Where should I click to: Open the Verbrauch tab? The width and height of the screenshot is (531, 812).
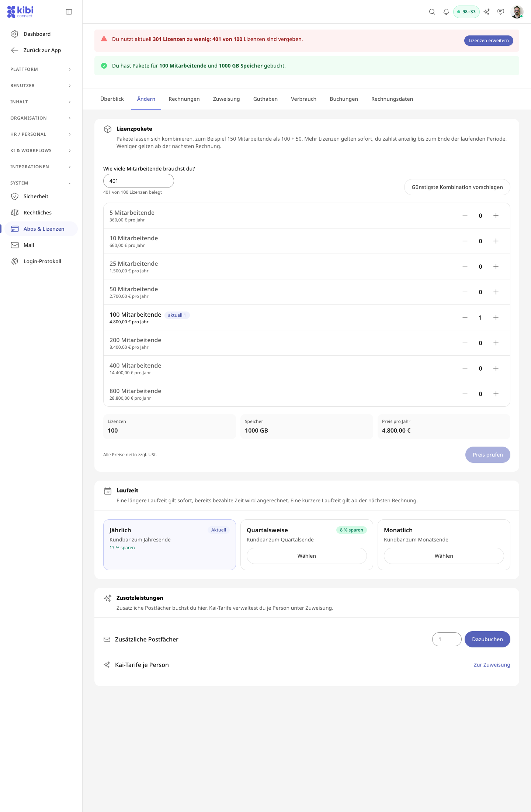[303, 99]
